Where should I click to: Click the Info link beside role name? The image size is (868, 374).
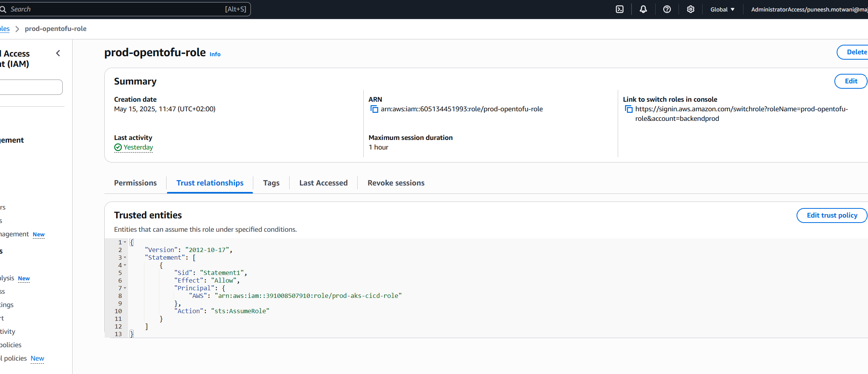pos(215,54)
